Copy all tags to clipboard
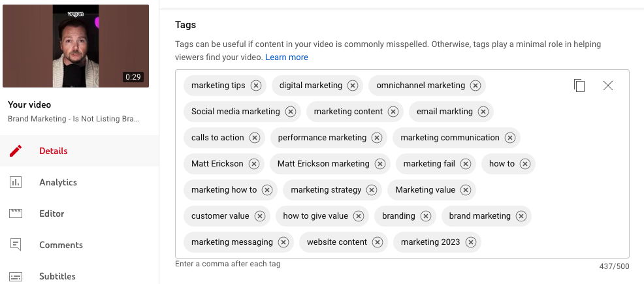Screen dimensions: 644x284 (579, 86)
